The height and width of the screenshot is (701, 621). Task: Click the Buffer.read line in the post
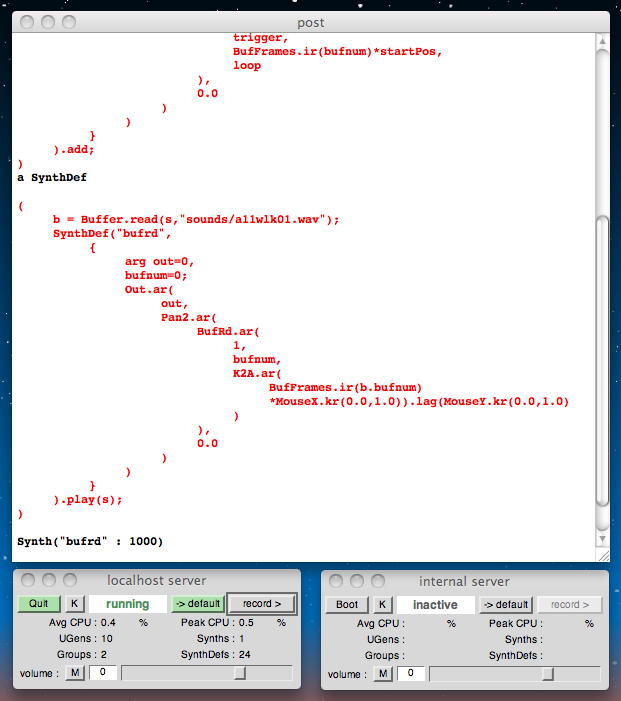(196, 220)
